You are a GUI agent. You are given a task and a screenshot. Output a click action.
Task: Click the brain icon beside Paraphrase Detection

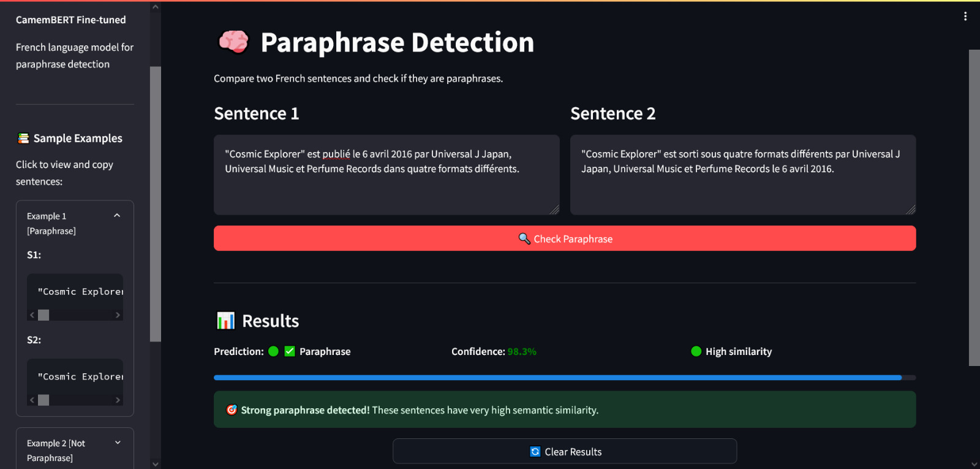233,42
